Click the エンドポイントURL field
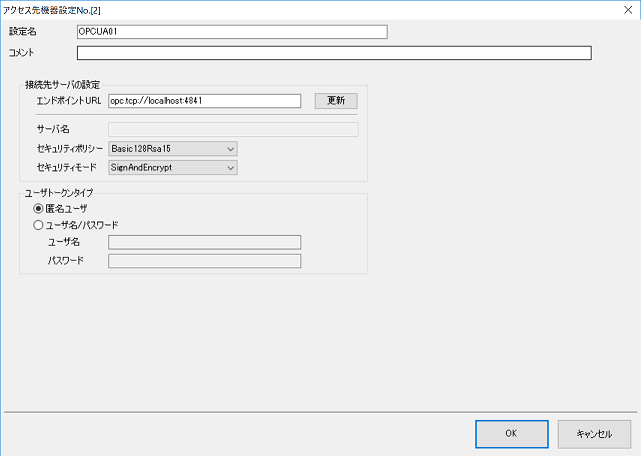This screenshot has height=456, width=641. click(x=204, y=101)
